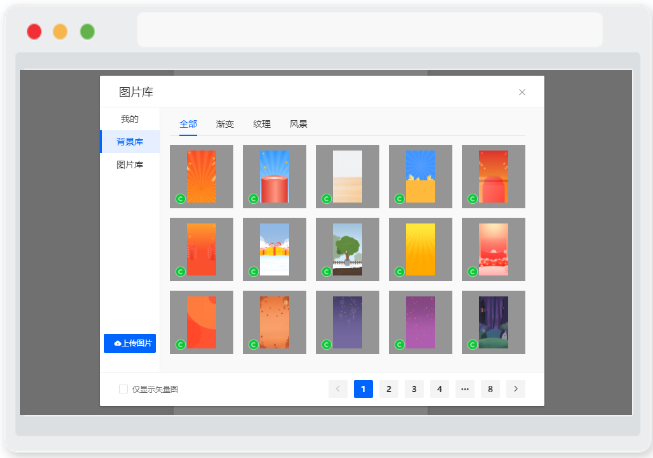This screenshot has width=653, height=458.
Task: Close the 图片库 dialog with the X
Action: pos(522,92)
